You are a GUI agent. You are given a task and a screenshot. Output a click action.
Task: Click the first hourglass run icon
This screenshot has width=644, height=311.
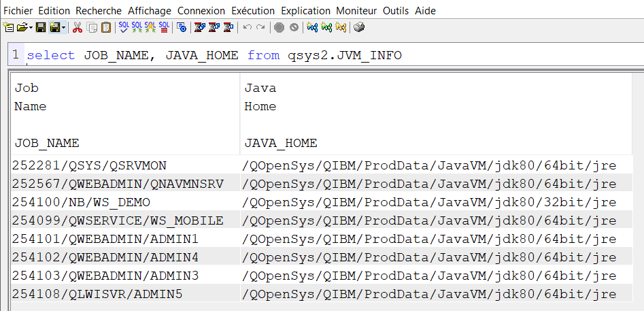pos(200,27)
